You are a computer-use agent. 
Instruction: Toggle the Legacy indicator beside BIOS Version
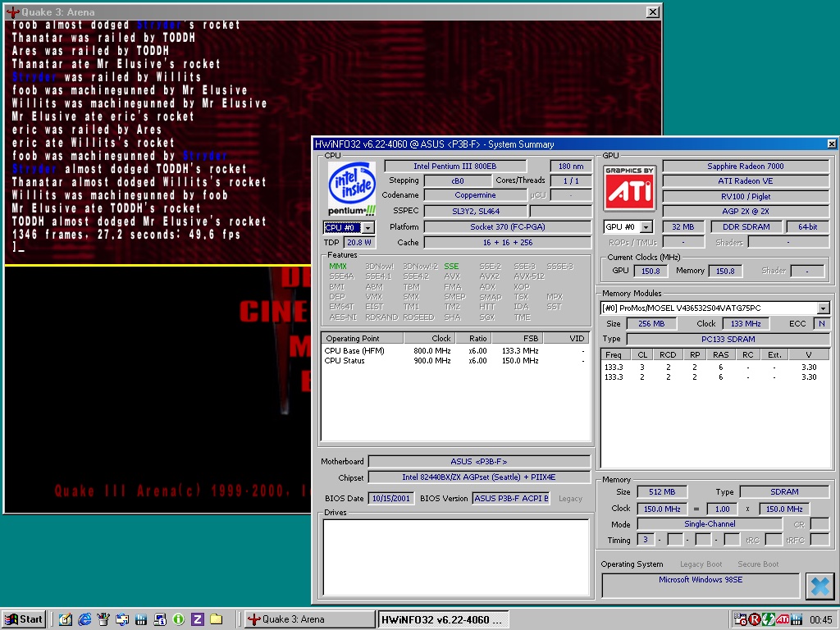click(x=570, y=498)
